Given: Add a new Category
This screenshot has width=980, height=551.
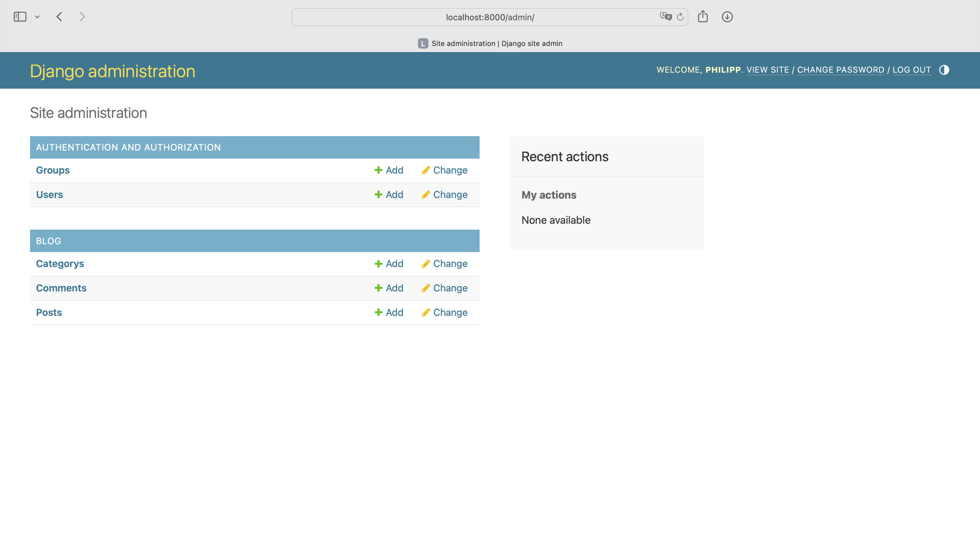Looking at the screenshot, I should tap(389, 264).
